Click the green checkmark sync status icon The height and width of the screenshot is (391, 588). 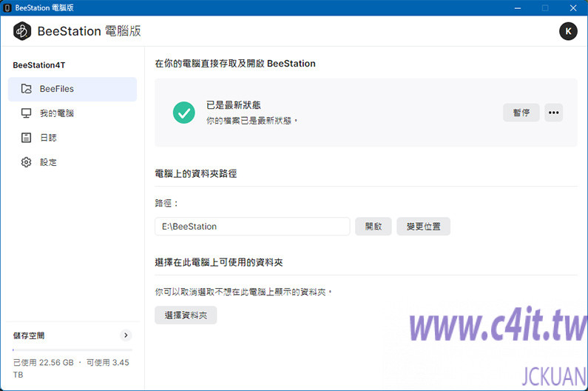183,113
